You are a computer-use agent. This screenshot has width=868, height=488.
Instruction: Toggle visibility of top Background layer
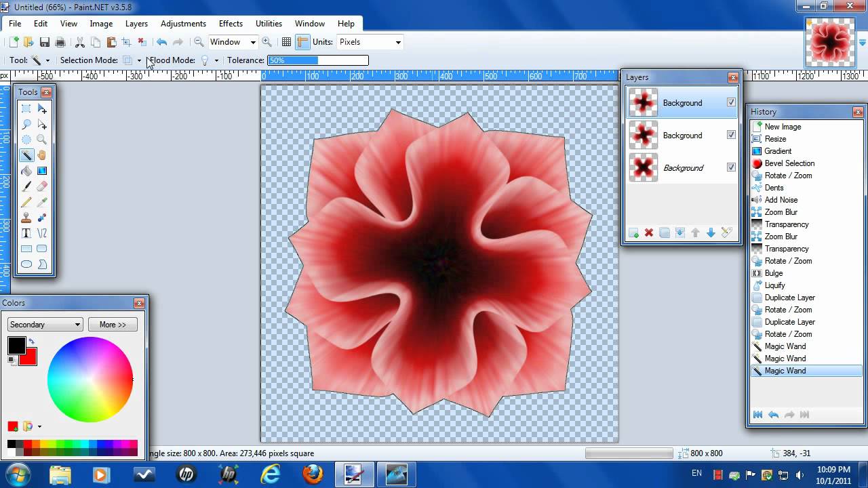point(731,102)
